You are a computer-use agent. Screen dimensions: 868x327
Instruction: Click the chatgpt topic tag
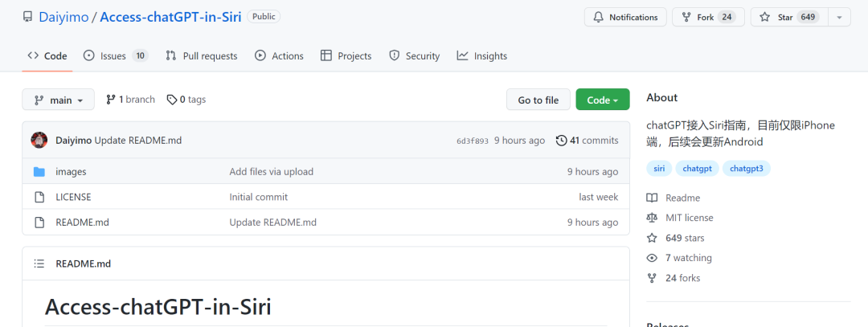pos(697,169)
